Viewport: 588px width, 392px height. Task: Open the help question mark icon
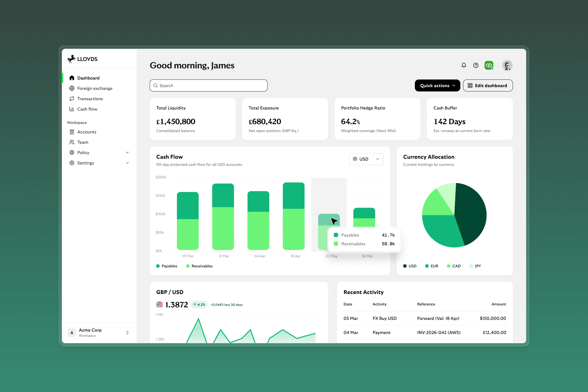click(x=476, y=65)
